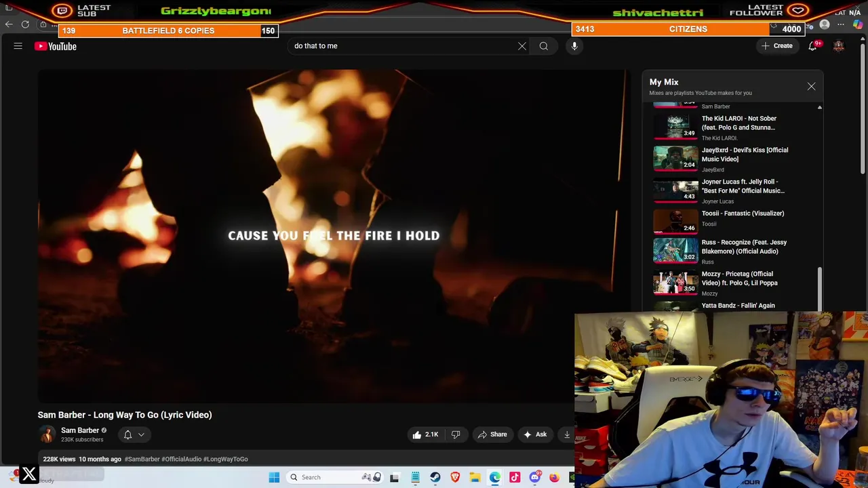Open the browser profile icon
The image size is (868, 488).
coord(825,25)
